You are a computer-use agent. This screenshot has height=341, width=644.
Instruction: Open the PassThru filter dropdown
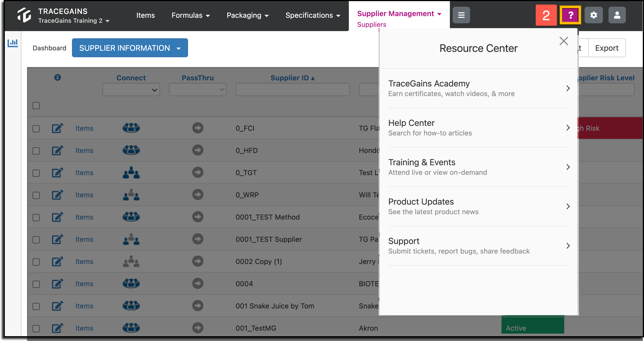(x=197, y=89)
